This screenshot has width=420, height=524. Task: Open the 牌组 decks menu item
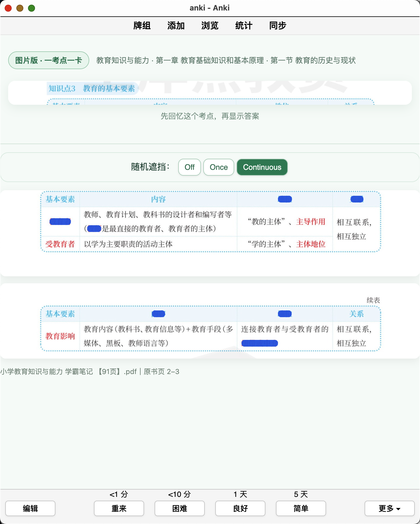[142, 26]
